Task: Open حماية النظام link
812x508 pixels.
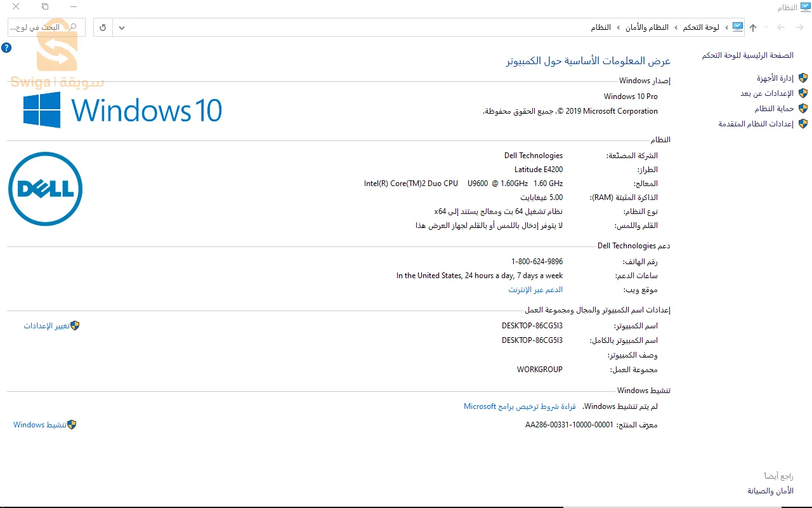Action: (774, 109)
